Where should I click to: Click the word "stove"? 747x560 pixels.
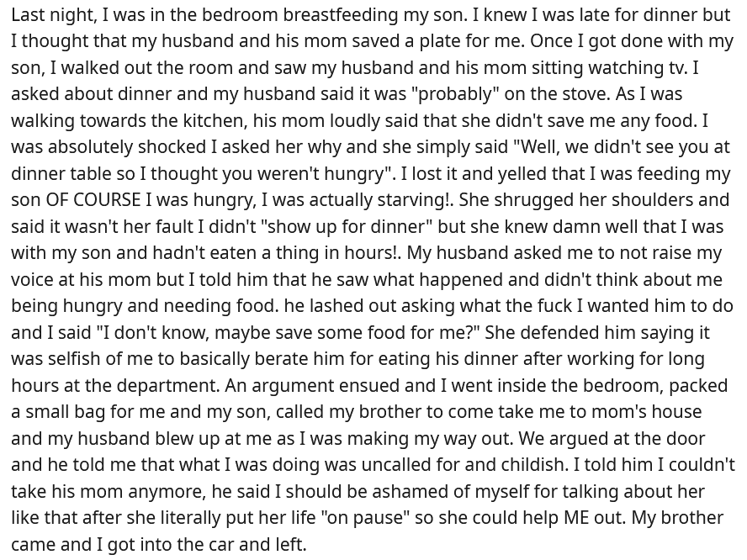click(586, 94)
